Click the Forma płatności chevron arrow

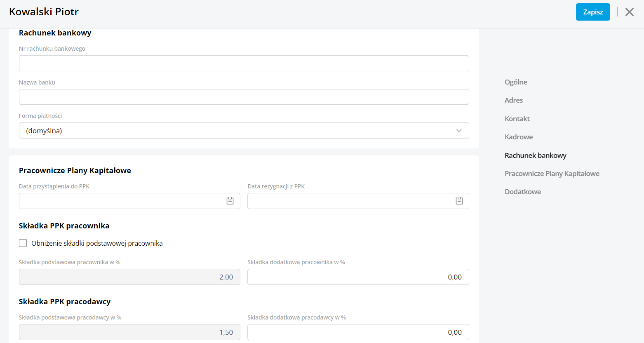tap(458, 131)
